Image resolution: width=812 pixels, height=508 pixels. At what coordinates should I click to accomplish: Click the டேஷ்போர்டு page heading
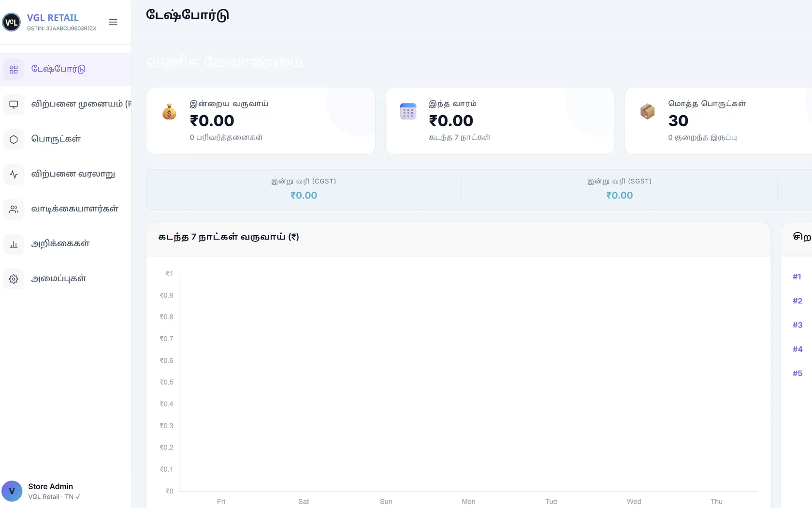(188, 15)
